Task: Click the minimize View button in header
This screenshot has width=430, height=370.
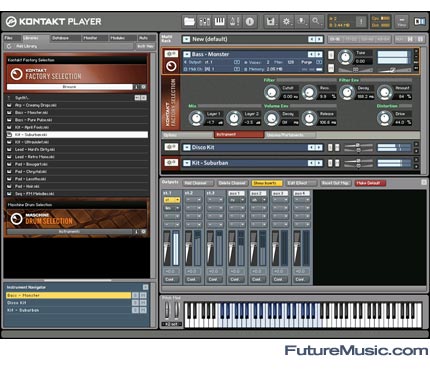Action: click(402, 22)
